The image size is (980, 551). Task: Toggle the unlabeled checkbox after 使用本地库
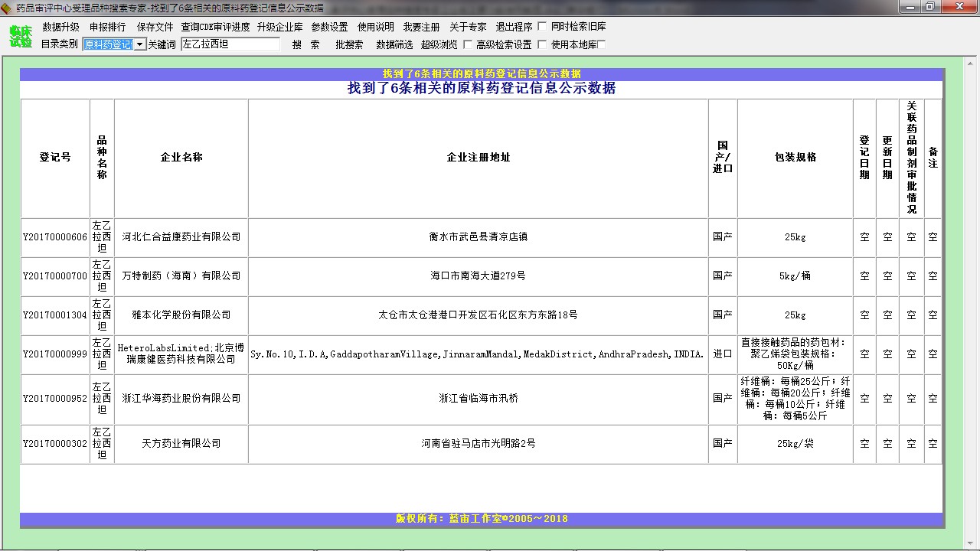[601, 44]
